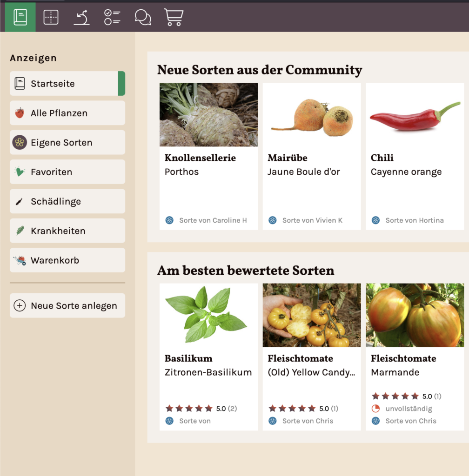Click 'Sorte von Vivien K' text
The image size is (469, 476).
(x=312, y=220)
